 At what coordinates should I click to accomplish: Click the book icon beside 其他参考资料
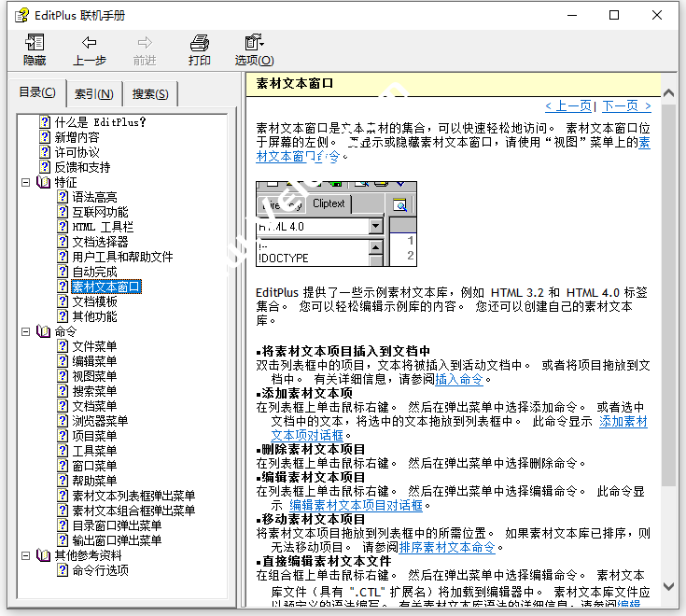[x=44, y=555]
